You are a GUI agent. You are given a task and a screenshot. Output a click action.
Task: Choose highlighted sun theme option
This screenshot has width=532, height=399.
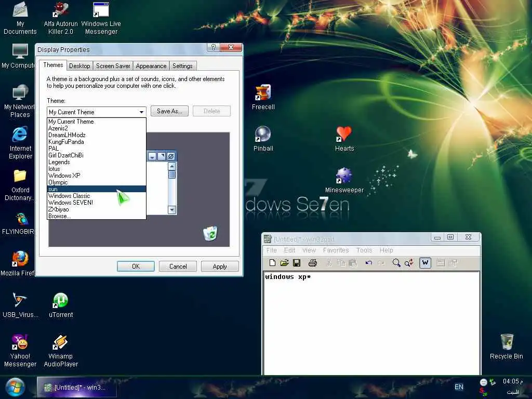96,189
